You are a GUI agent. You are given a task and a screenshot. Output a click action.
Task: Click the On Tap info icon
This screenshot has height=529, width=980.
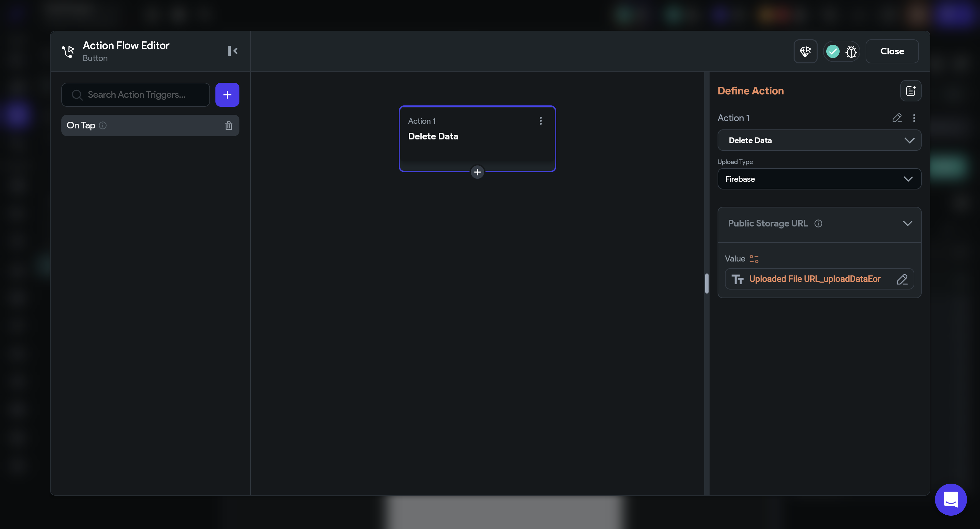(x=103, y=125)
